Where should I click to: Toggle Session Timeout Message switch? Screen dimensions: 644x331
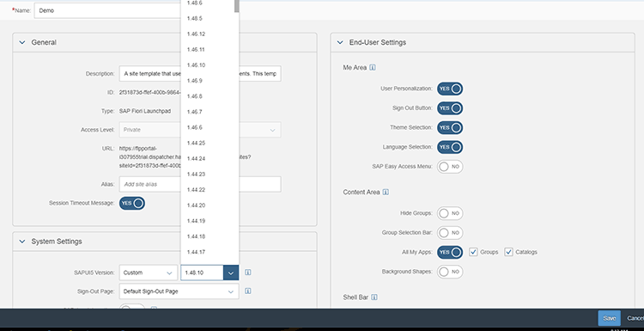click(x=132, y=203)
